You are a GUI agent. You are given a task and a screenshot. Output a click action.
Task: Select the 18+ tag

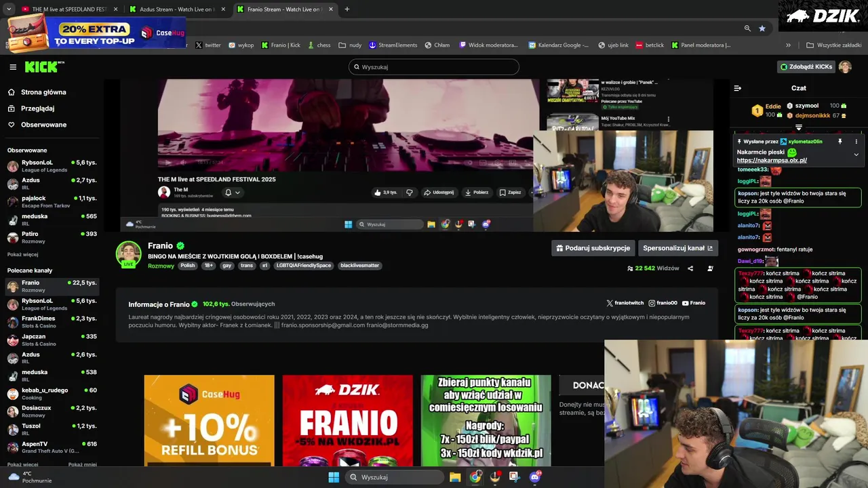(209, 266)
